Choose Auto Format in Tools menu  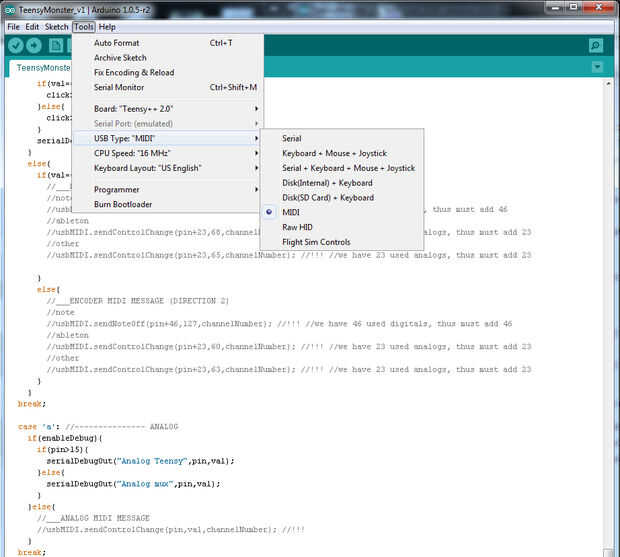tap(168, 43)
